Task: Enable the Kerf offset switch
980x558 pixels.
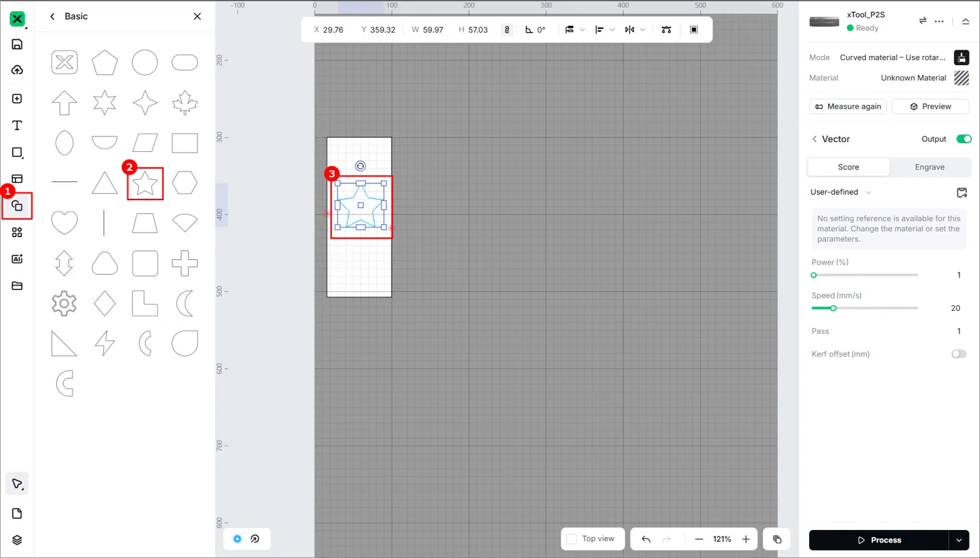Action: (959, 354)
